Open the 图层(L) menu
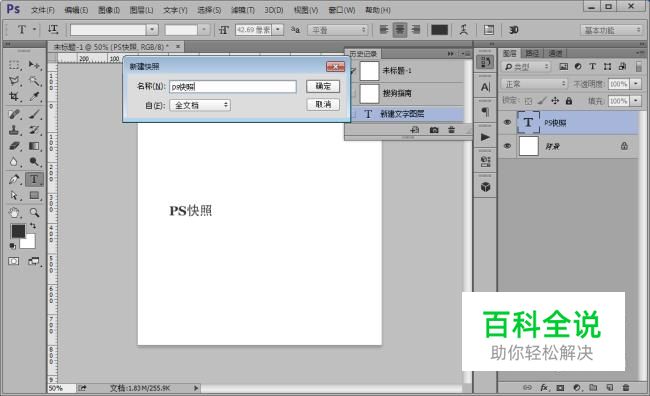Image resolution: width=650 pixels, height=396 pixels. tap(141, 10)
